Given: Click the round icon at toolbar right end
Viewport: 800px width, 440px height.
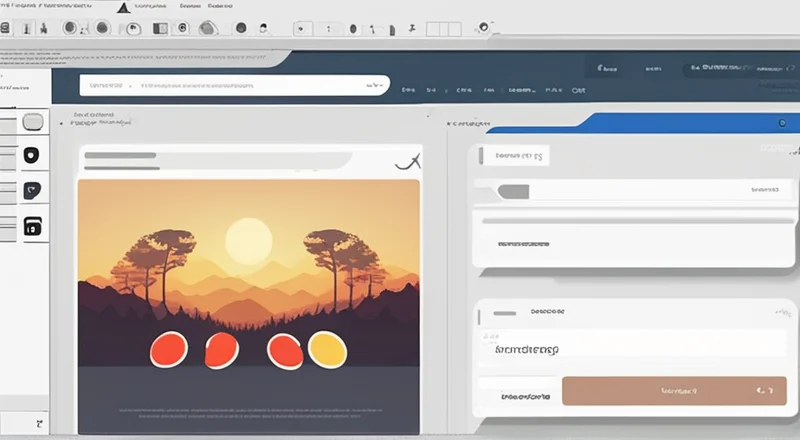Looking at the screenshot, I should tap(485, 28).
